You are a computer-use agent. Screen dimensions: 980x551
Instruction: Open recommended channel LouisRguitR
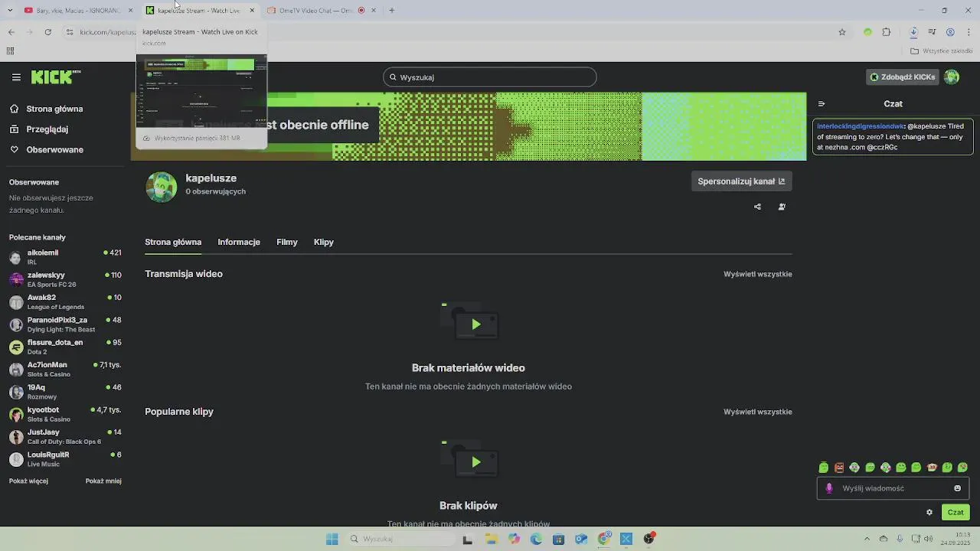[65, 459]
